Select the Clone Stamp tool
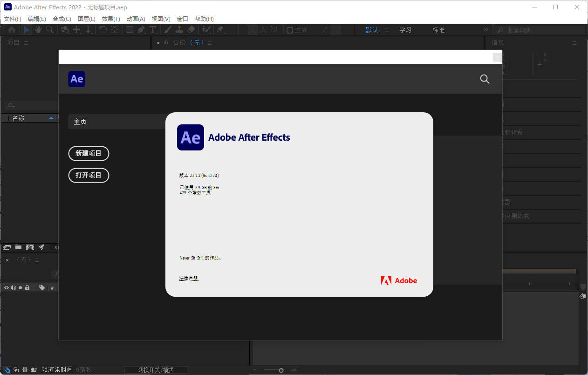 (179, 30)
